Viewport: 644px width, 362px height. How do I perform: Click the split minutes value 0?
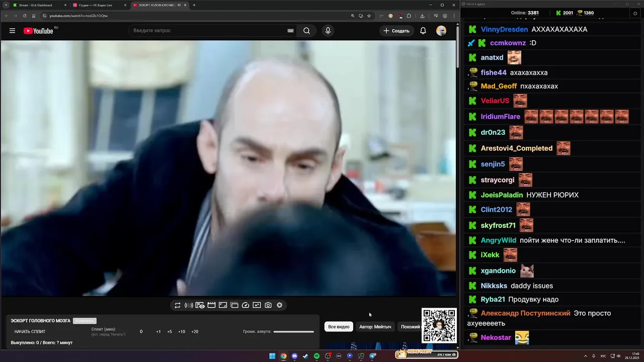(x=141, y=331)
